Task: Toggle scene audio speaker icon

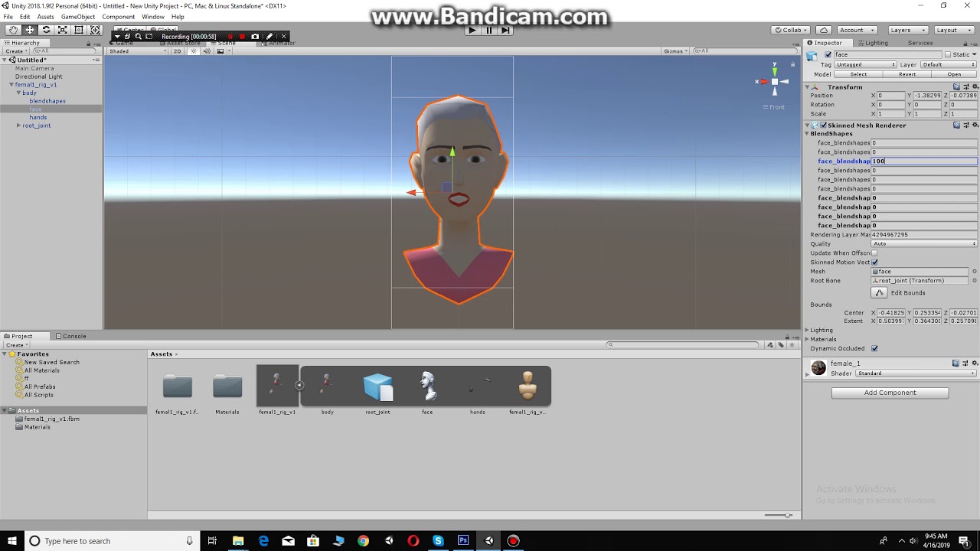Action: click(207, 51)
